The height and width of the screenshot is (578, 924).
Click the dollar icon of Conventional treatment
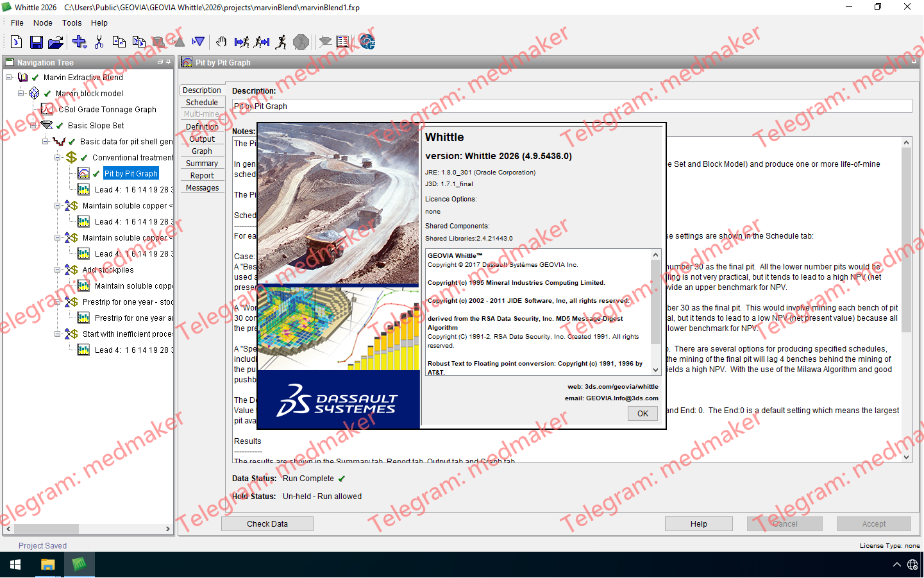(x=71, y=158)
